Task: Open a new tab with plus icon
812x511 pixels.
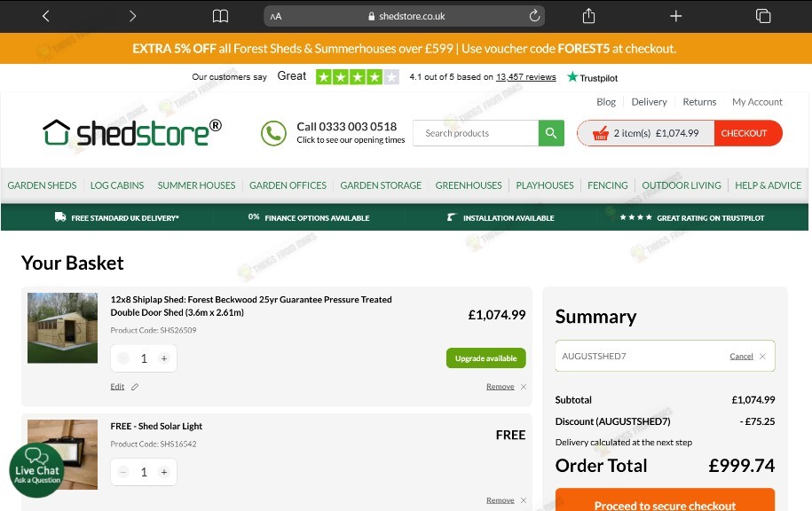Action: pos(676,16)
